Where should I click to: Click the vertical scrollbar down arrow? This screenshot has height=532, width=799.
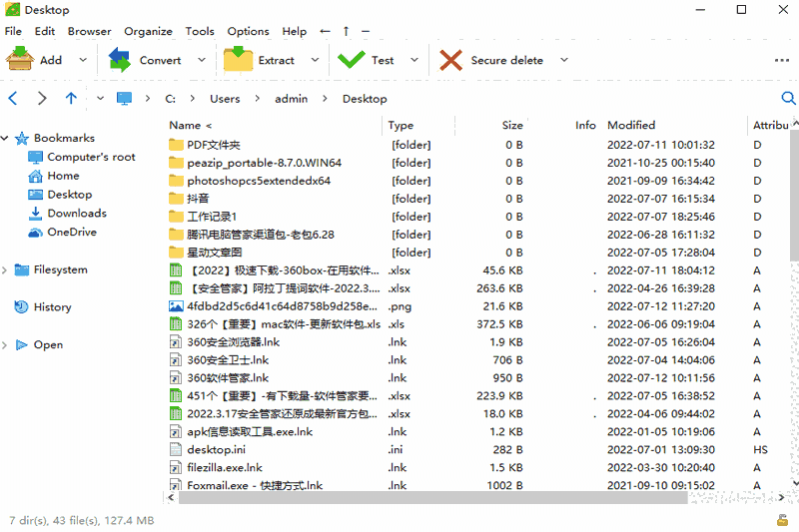tap(795, 482)
